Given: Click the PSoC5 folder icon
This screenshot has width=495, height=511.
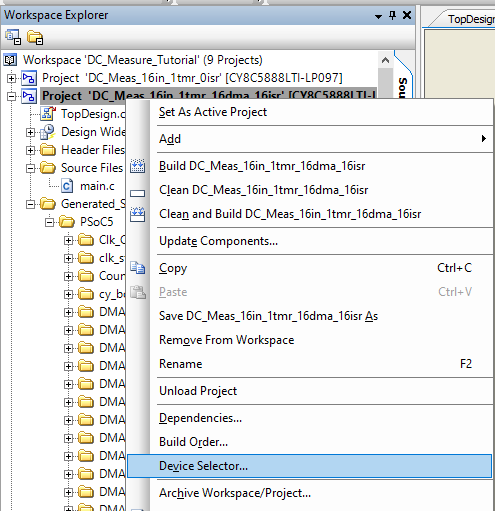Looking at the screenshot, I should (x=67, y=222).
